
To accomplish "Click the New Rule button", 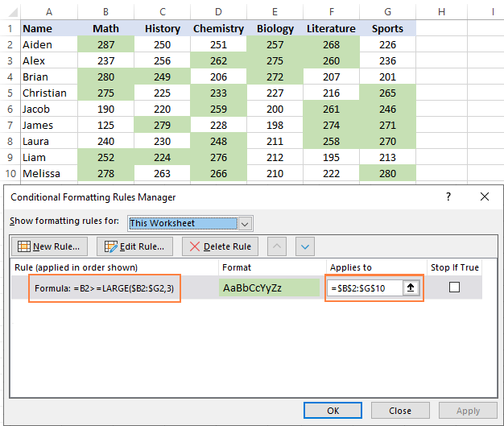I will (x=49, y=246).
